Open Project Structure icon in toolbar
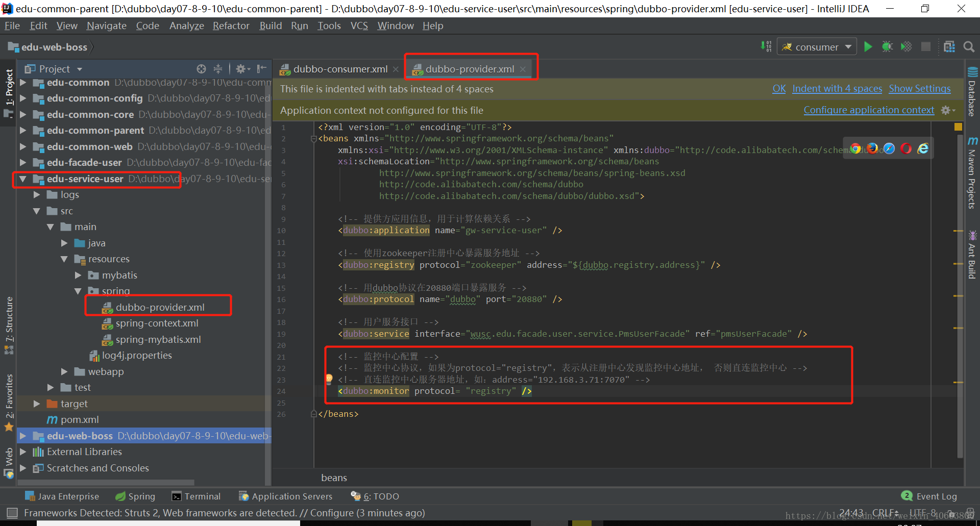Viewport: 980px width, 526px height. pyautogui.click(x=949, y=47)
